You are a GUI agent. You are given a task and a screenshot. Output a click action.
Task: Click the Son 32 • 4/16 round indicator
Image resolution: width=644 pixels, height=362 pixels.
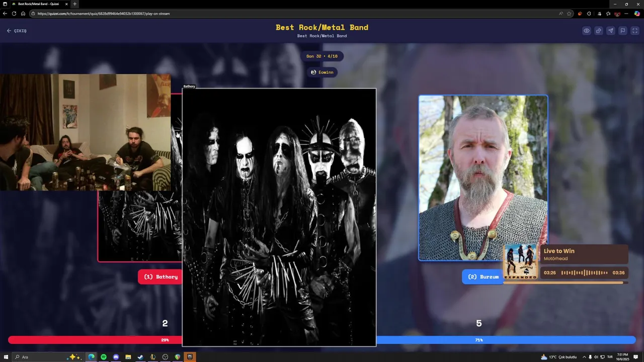[x=322, y=56]
